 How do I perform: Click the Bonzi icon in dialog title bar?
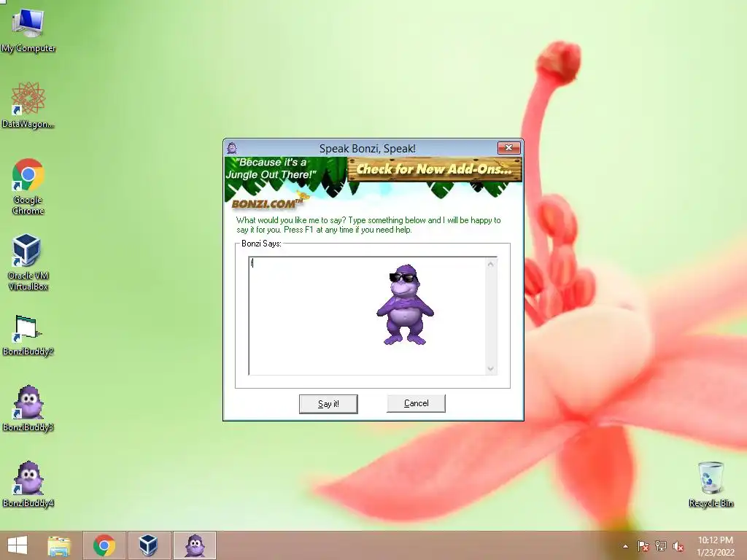coord(232,148)
